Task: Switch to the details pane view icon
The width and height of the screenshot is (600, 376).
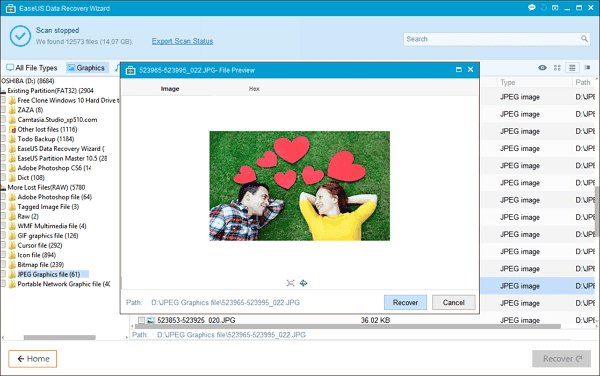Action: coord(587,68)
